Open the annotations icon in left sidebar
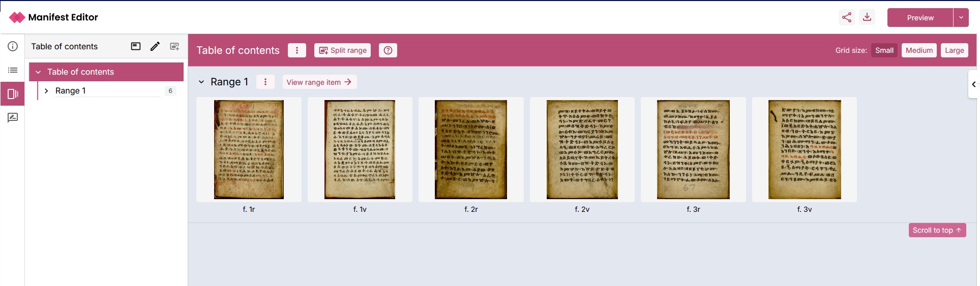Viewport: 980px width, 286px height. coord(13,117)
